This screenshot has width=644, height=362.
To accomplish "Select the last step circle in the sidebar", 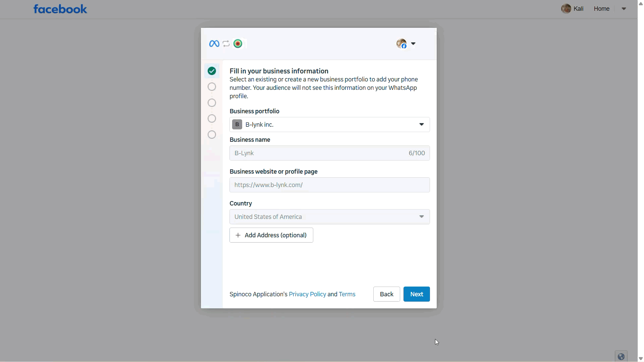I will pos(212,135).
